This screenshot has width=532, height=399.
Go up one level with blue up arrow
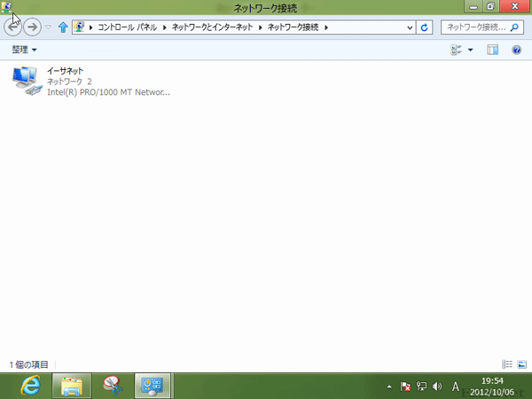point(63,27)
